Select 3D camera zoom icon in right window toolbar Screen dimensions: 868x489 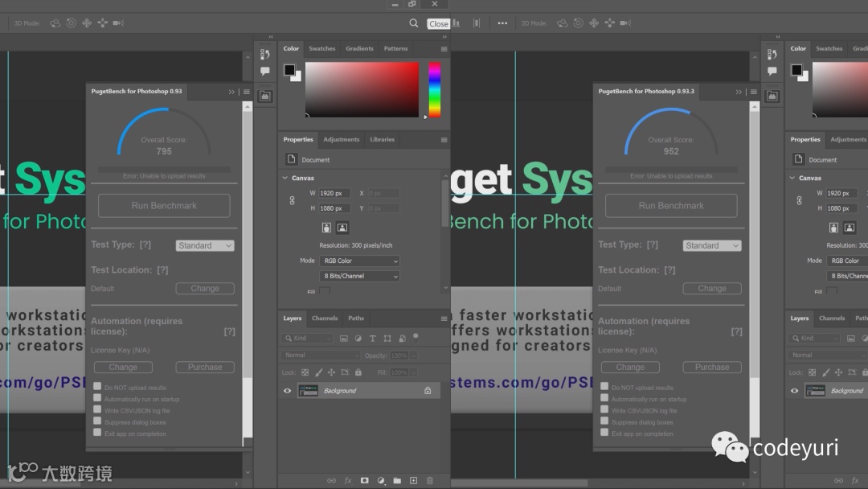pyautogui.click(x=625, y=23)
